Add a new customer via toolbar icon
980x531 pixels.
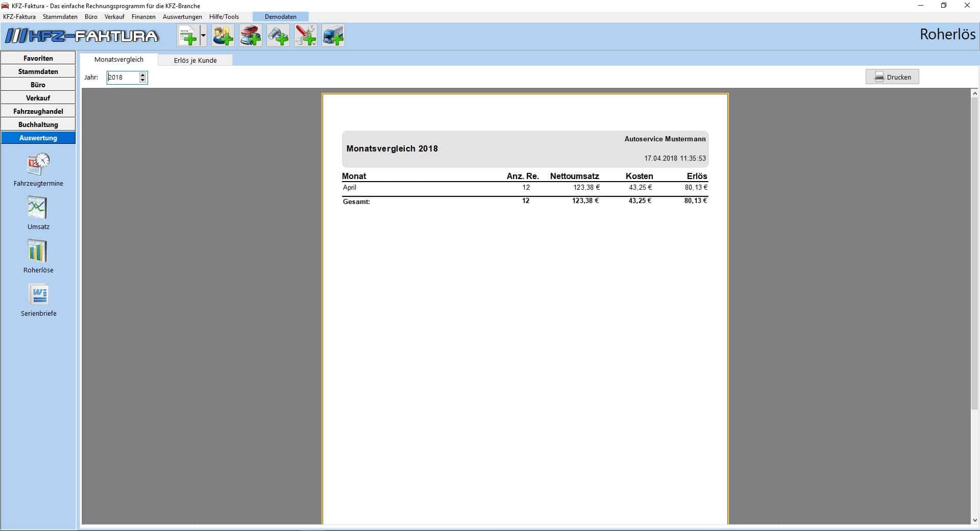[223, 36]
